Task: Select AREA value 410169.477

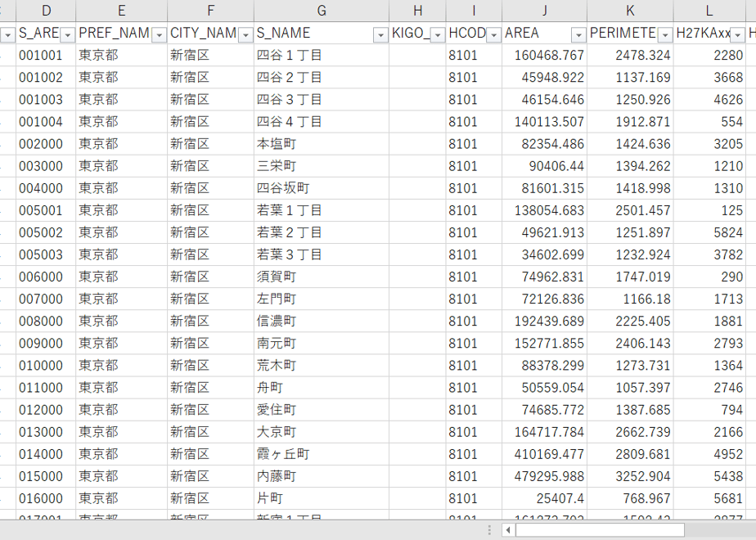Action: [x=544, y=454]
